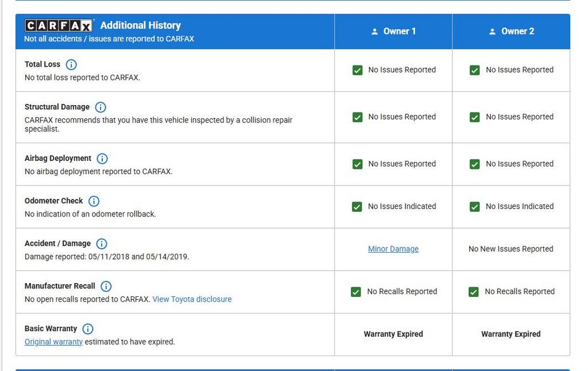Click Owner 1 Total Loss green checkmark
This screenshot has width=588, height=371.
click(x=357, y=70)
